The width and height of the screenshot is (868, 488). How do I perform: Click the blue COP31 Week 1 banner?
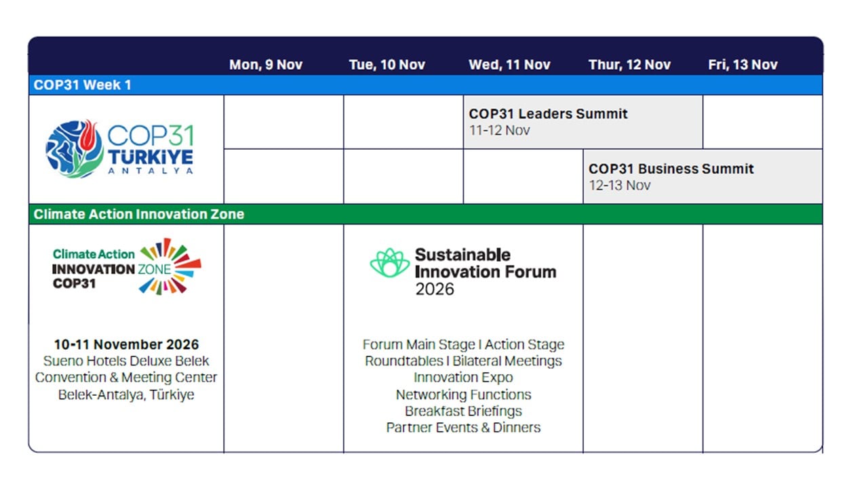[425, 85]
